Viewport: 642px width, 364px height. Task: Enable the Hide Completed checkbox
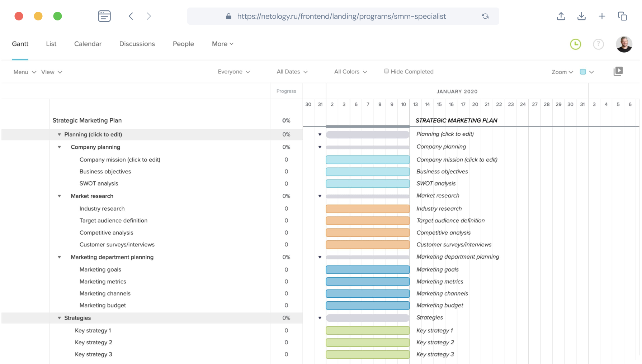pos(386,71)
